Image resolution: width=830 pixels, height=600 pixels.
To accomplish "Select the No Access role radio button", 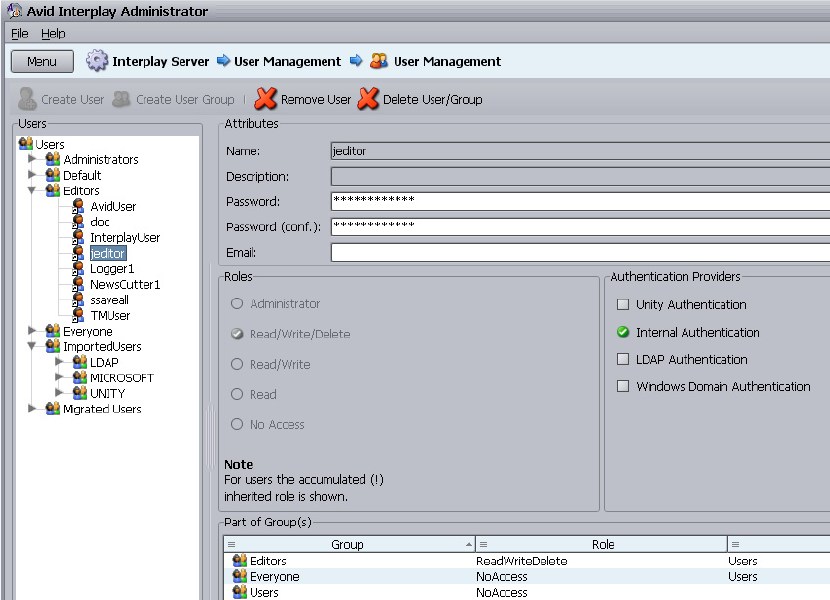I will pyautogui.click(x=237, y=424).
